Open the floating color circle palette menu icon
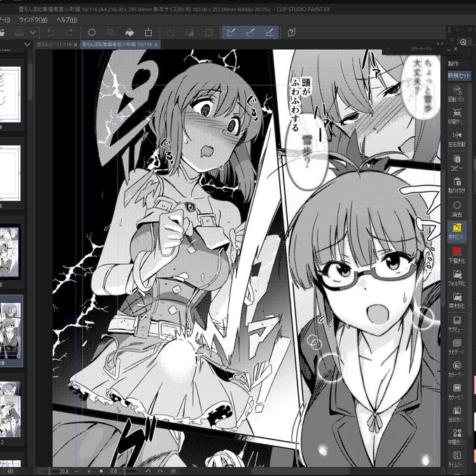Image resolution: width=476 pixels, height=476 pixels. [x=388, y=48]
